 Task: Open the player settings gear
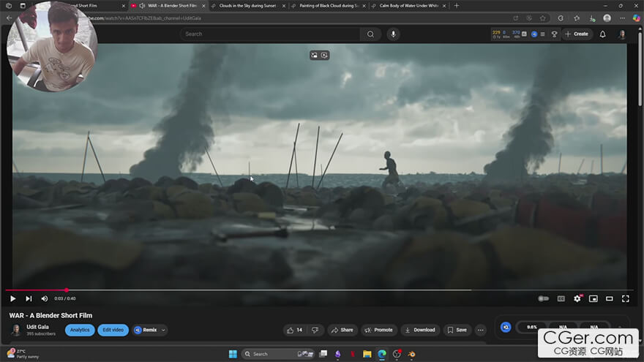tap(577, 299)
